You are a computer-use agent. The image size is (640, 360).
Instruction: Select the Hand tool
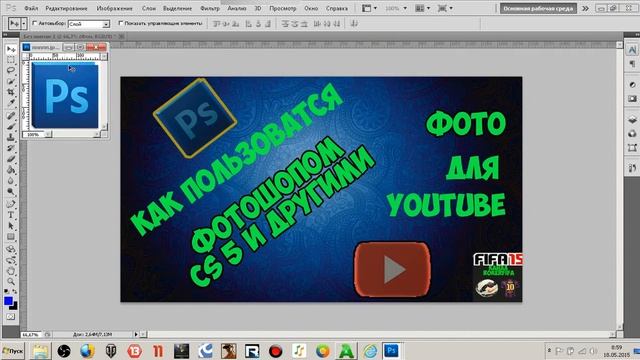pos(11,270)
